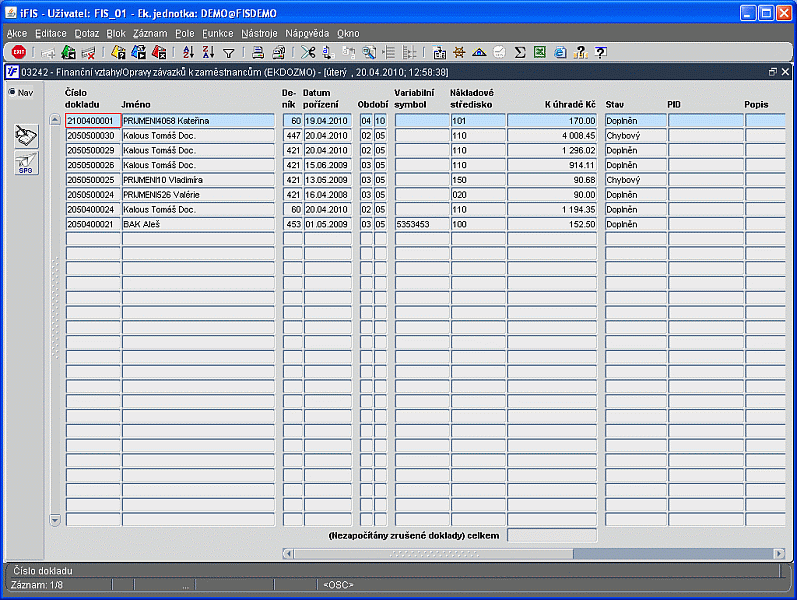The image size is (797, 600).
Task: Open the Nástroje menu
Action: point(259,34)
